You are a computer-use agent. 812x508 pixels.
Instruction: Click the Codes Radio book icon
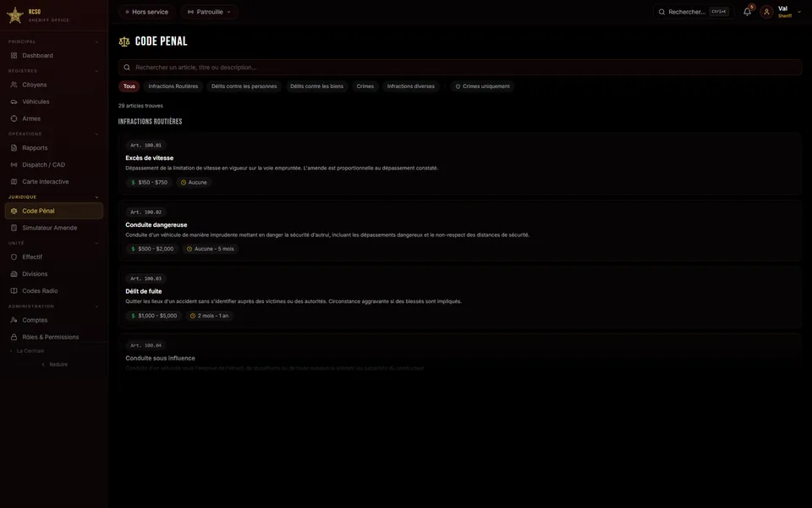[x=14, y=291]
